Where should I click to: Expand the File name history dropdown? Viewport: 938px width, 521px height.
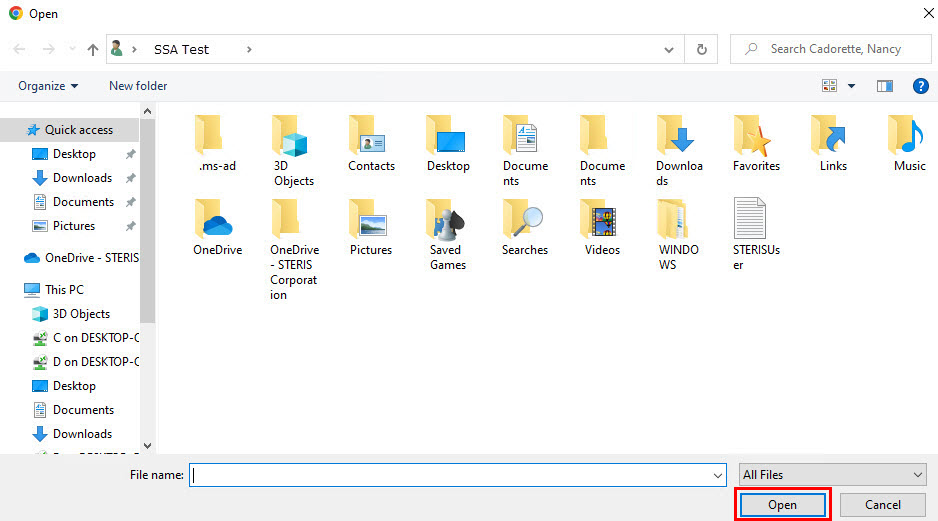pyautogui.click(x=717, y=476)
